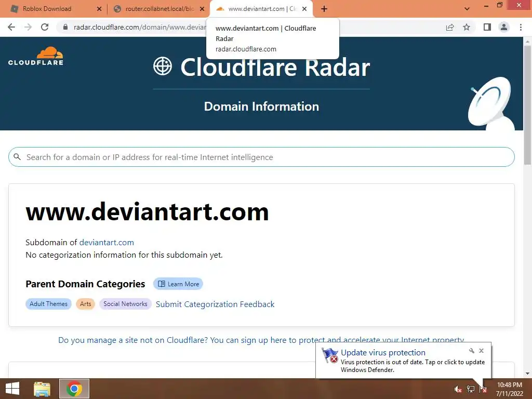Open the deviantart.com parent domain link
This screenshot has width=532, height=399.
coord(107,242)
